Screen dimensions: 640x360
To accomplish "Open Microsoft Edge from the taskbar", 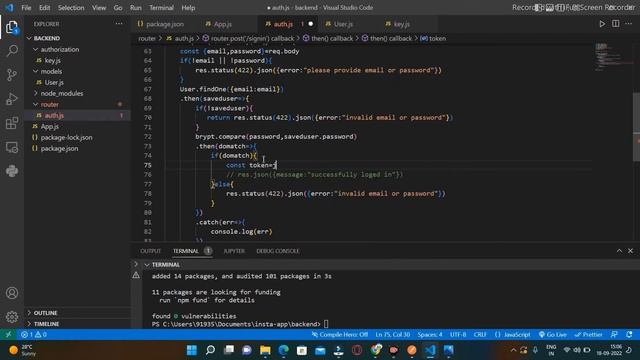I will (x=284, y=350).
